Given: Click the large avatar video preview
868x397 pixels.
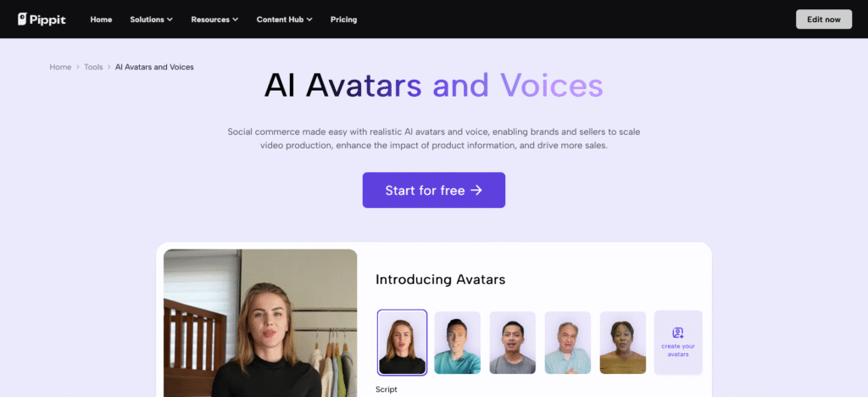Looking at the screenshot, I should 260,323.
